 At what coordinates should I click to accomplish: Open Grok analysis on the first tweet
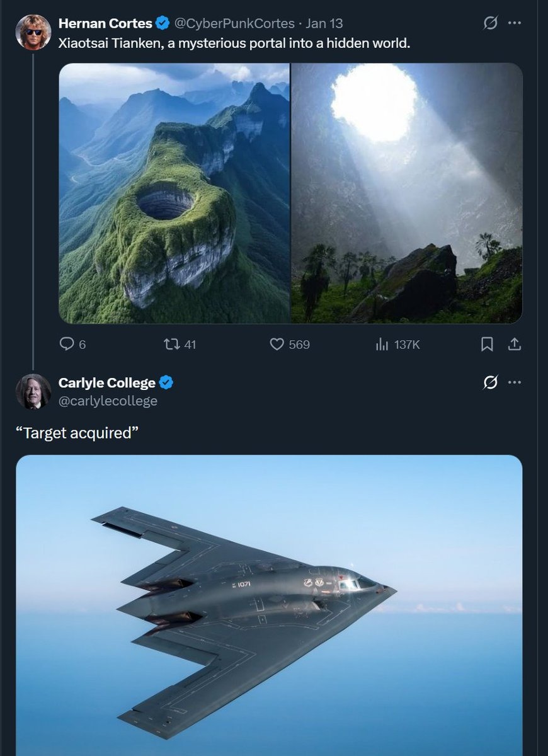point(492,21)
